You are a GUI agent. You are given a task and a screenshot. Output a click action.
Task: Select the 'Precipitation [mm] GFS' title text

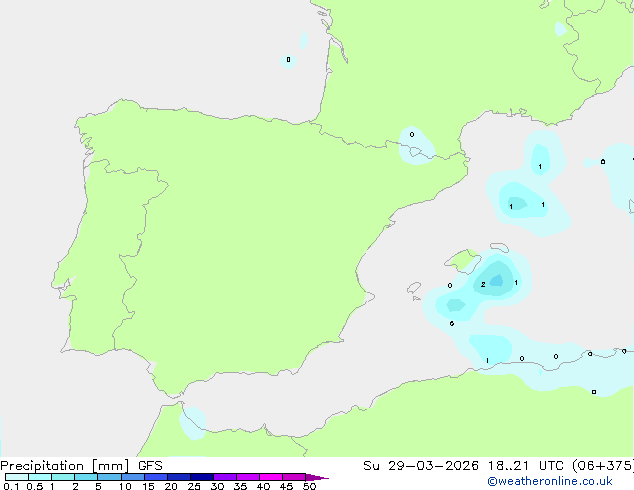click(81, 466)
